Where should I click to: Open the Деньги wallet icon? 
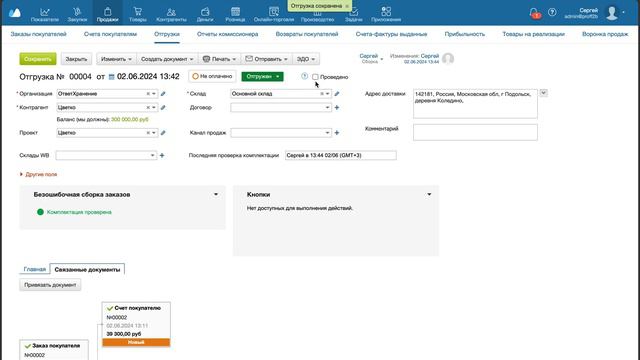205,12
